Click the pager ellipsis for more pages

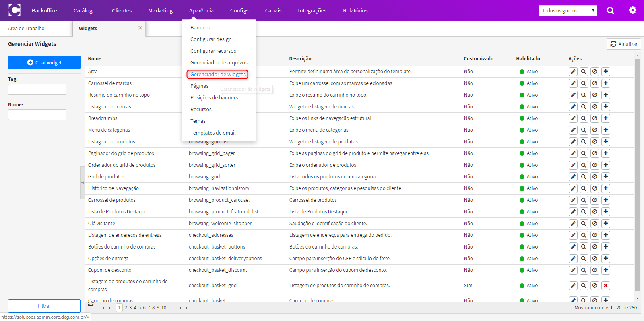pyautogui.click(x=170, y=308)
